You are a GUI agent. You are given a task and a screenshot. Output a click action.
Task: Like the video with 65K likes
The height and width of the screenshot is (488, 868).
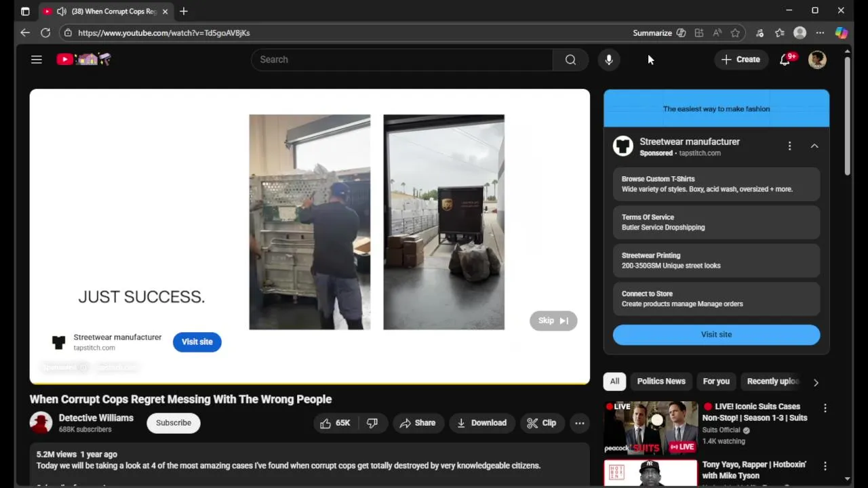pyautogui.click(x=335, y=423)
